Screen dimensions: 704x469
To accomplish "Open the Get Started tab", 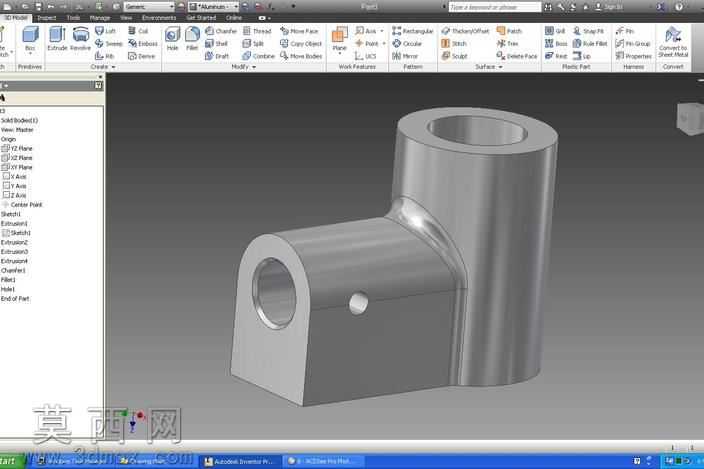I will point(201,18).
